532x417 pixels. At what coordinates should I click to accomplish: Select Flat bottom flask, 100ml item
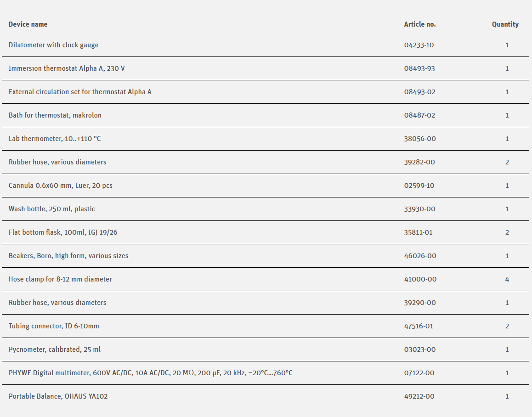63,232
